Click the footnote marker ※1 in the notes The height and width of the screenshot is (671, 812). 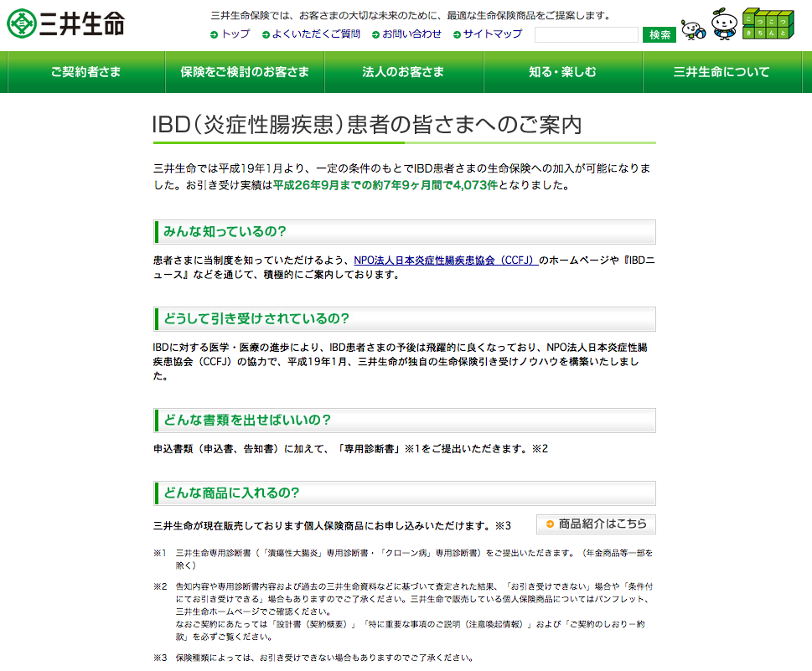pos(159,553)
